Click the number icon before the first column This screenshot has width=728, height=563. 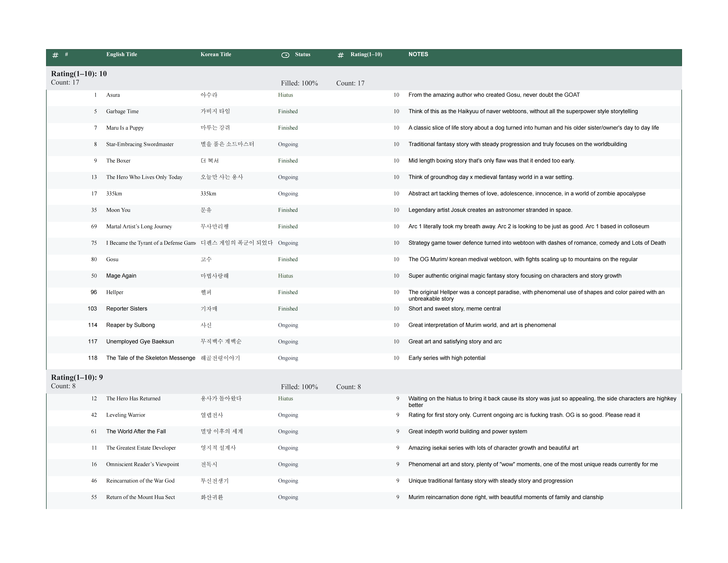point(55,55)
